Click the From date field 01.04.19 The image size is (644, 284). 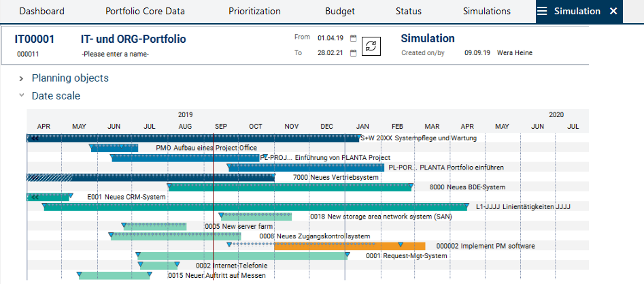330,39
